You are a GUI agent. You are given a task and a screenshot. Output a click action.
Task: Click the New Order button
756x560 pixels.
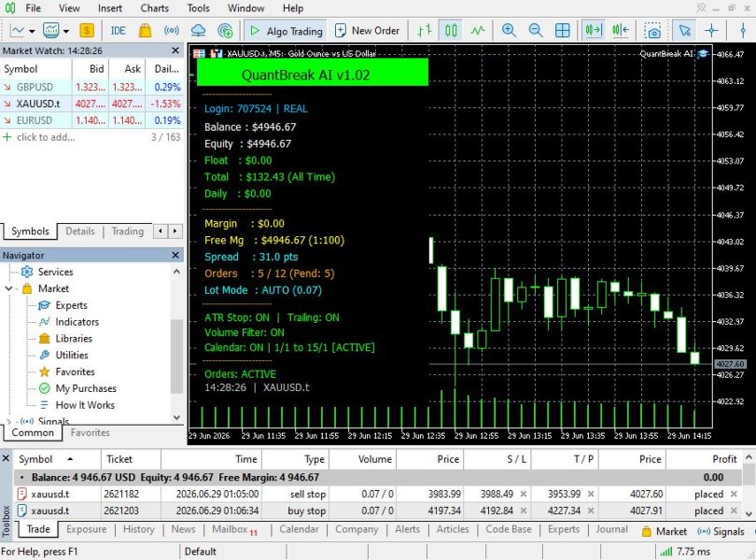(x=367, y=31)
